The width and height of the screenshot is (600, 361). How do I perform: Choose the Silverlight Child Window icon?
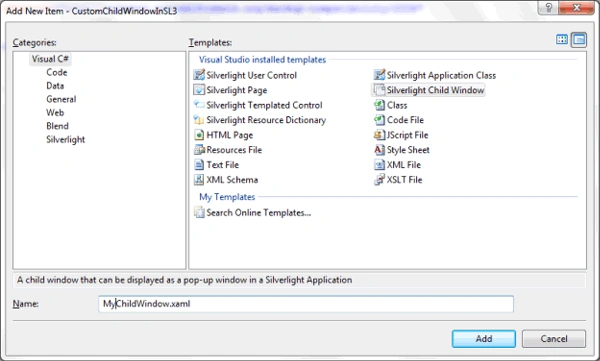(x=379, y=90)
